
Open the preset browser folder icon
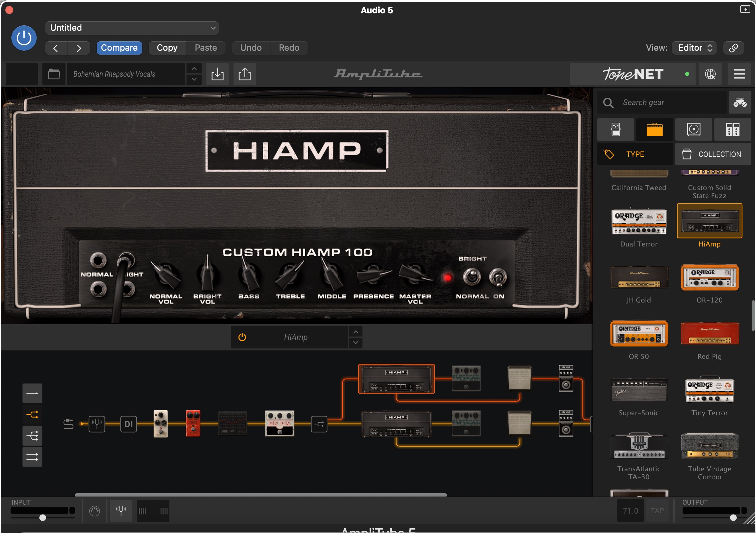pyautogui.click(x=54, y=74)
